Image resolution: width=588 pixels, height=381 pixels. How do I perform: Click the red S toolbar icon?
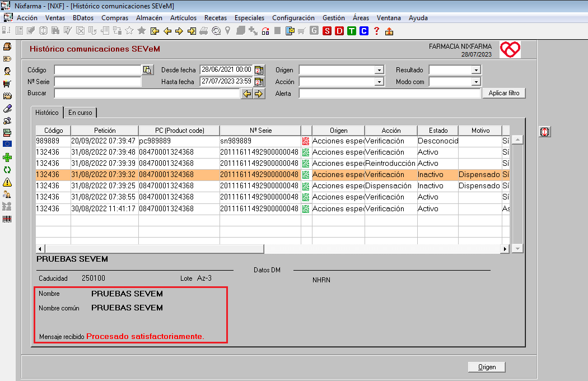click(x=327, y=31)
